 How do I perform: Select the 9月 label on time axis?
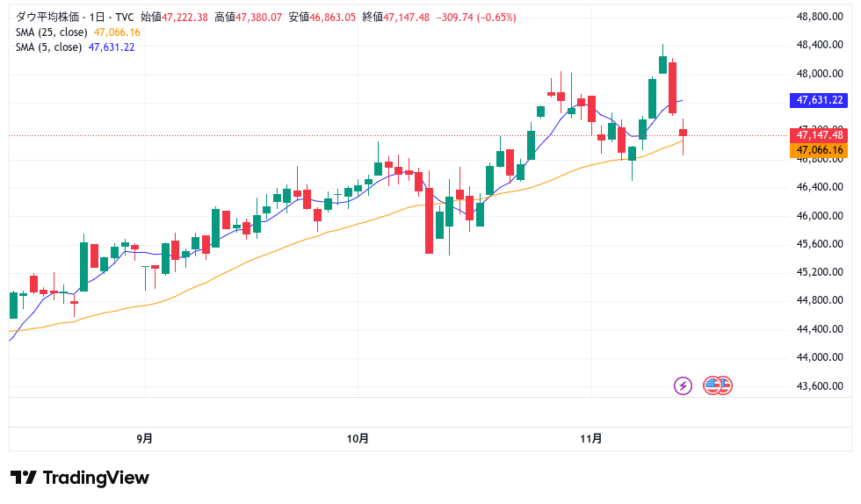tap(145, 438)
